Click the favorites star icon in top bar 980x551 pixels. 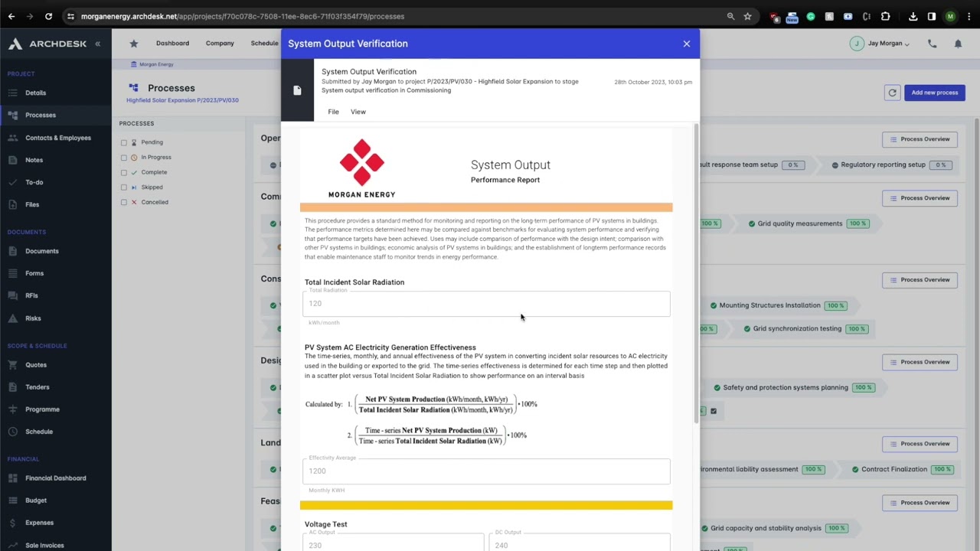(134, 44)
